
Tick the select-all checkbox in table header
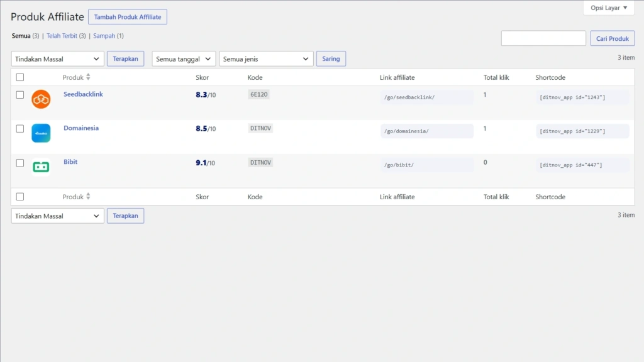click(20, 77)
